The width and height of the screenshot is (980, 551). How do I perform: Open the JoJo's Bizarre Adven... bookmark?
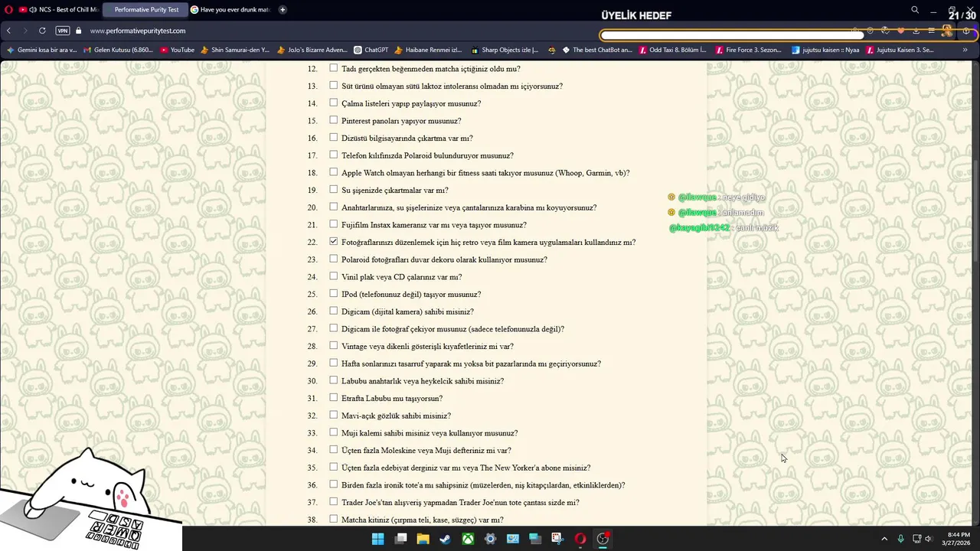pyautogui.click(x=312, y=50)
